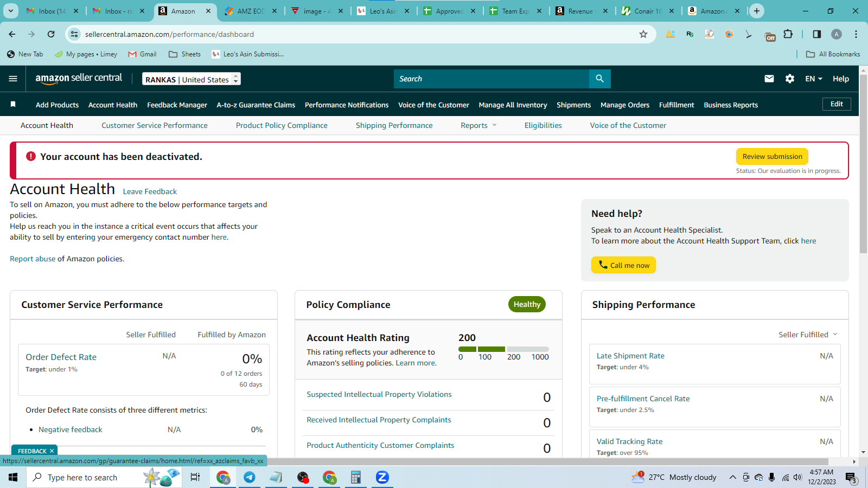The height and width of the screenshot is (488, 868).
Task: Click the Chrome address bar URL
Action: [x=169, y=34]
